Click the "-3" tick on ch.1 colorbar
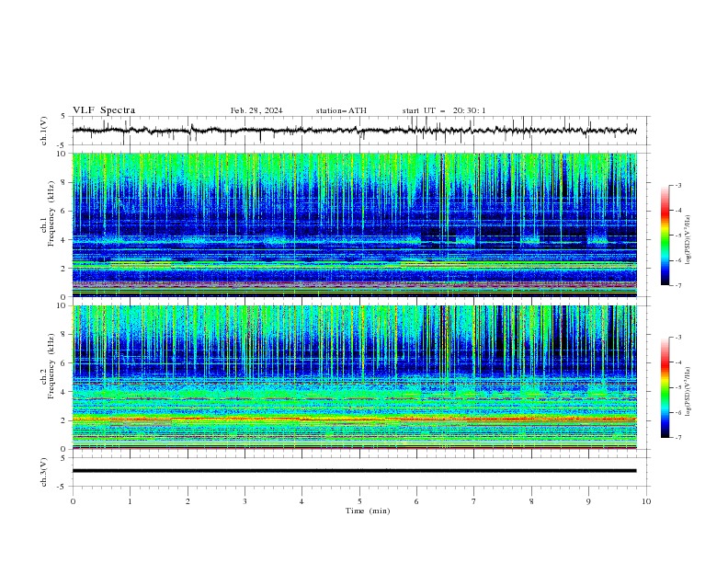The image size is (728, 563). coord(677,185)
